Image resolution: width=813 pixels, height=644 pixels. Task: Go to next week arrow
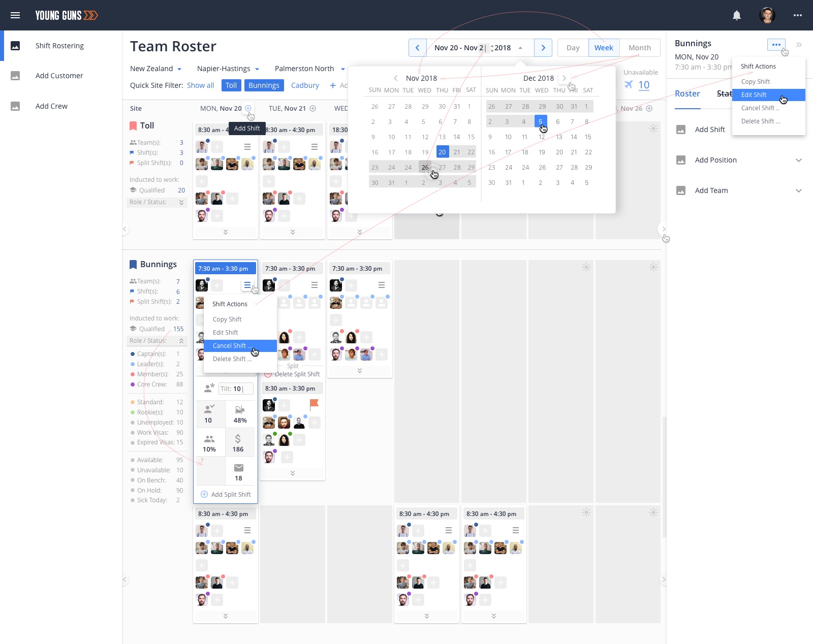[x=543, y=48]
